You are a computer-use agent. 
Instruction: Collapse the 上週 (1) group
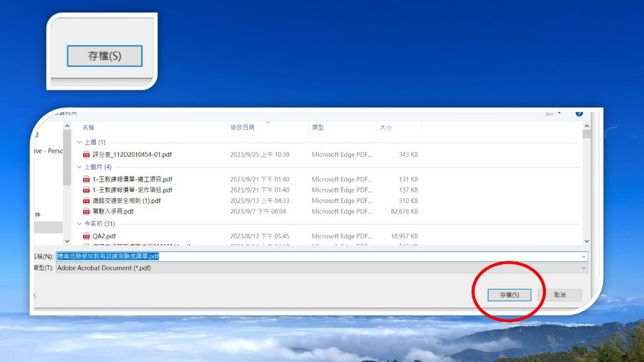[79, 142]
